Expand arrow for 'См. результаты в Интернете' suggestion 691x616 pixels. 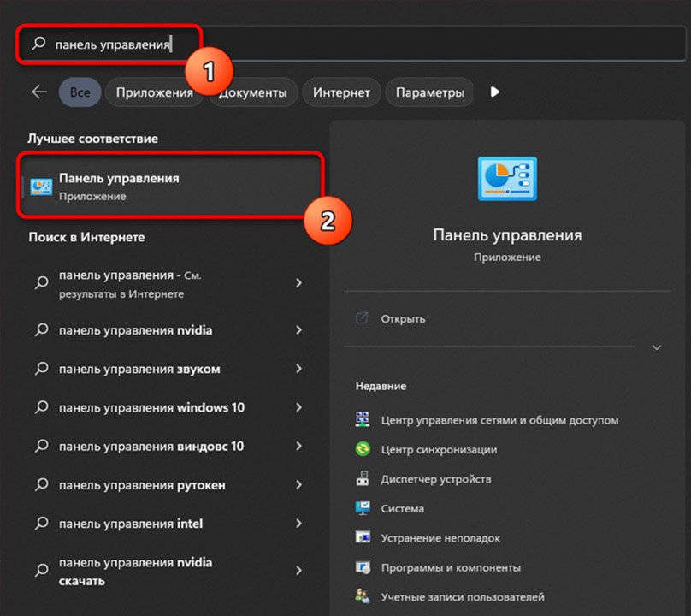pos(298,282)
